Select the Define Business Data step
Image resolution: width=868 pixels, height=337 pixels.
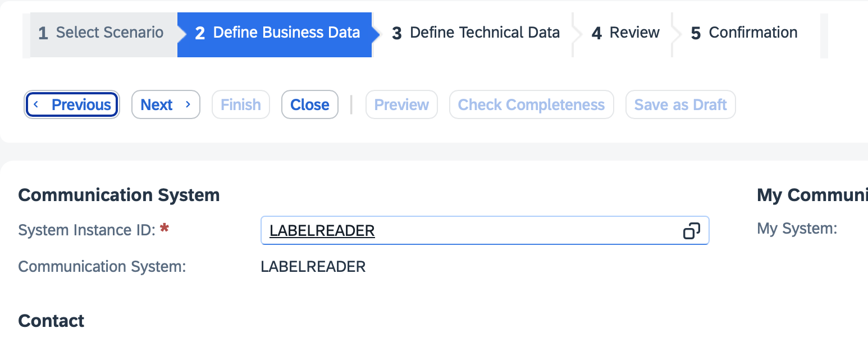277,33
